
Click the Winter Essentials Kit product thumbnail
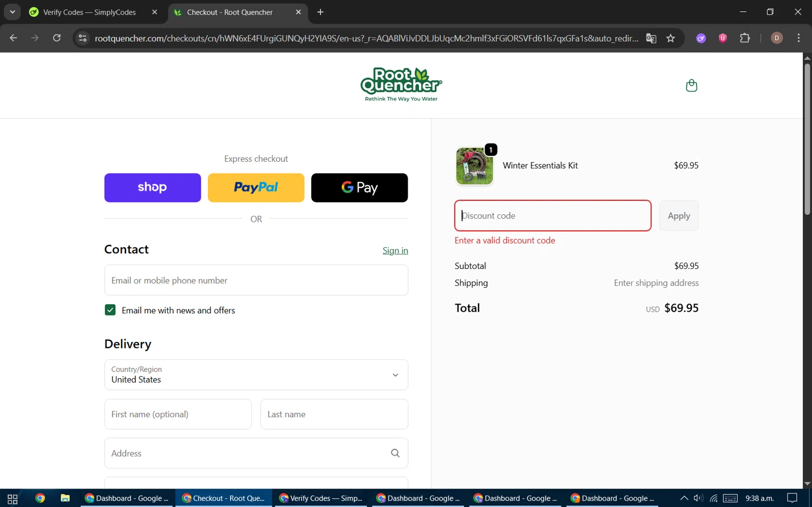(475, 166)
